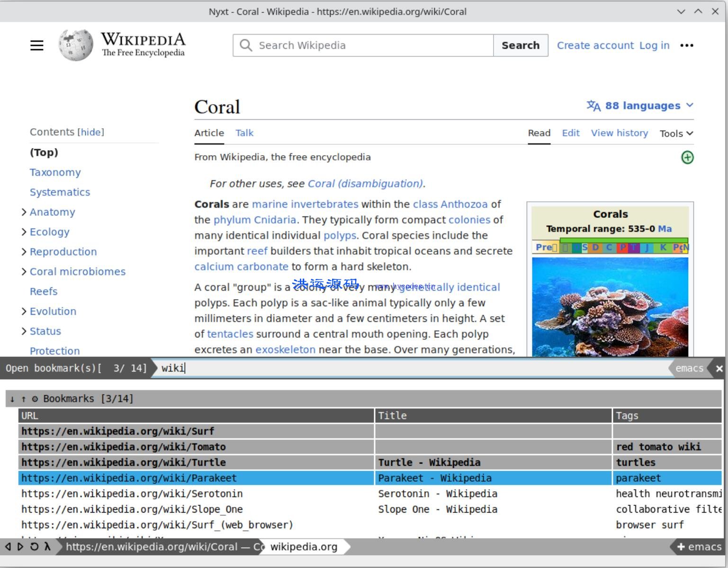Expand the Anatomy section in contents
The image size is (728, 568).
24,212
